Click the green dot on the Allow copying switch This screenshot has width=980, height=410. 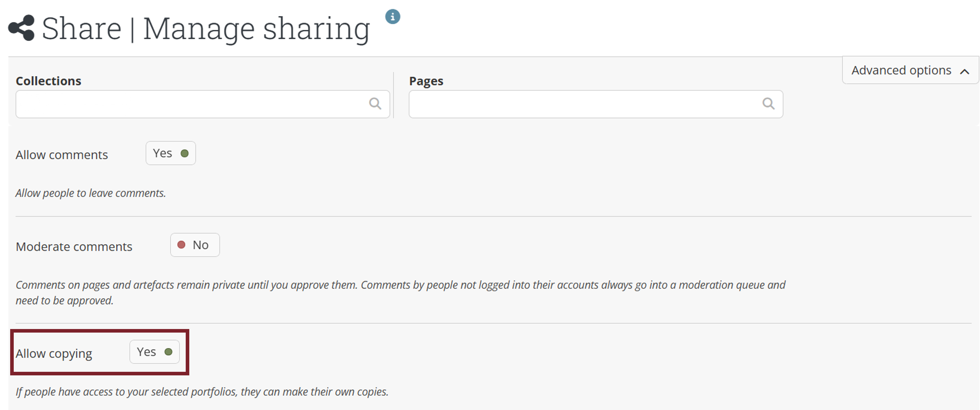168,352
